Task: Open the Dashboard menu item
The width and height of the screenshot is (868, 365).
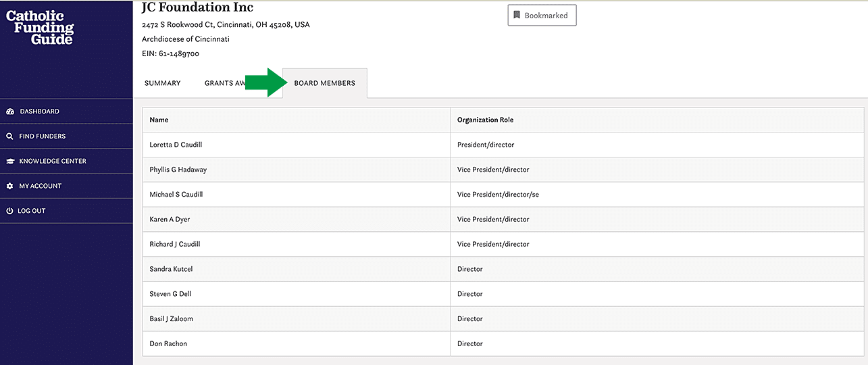Action: pos(66,112)
